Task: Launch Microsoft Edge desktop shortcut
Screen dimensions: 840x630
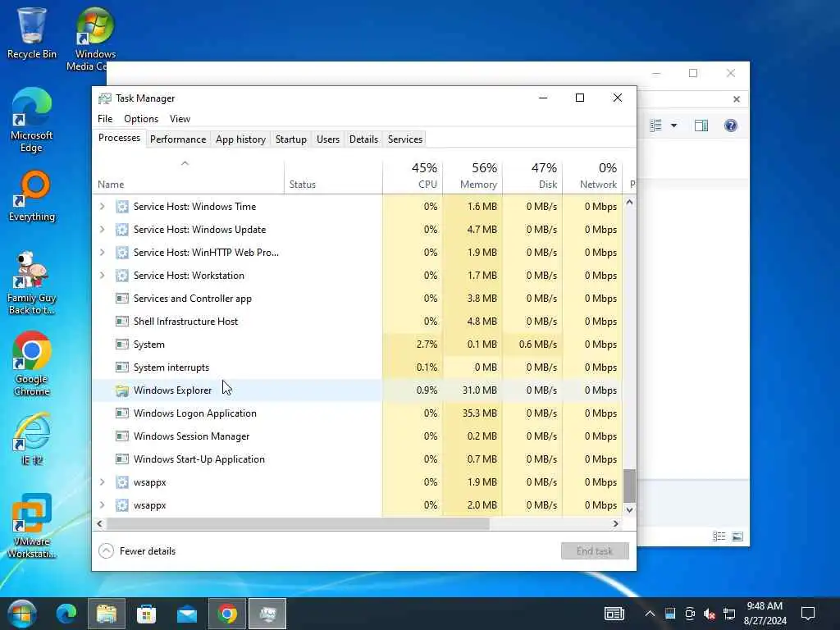Action: [31, 120]
